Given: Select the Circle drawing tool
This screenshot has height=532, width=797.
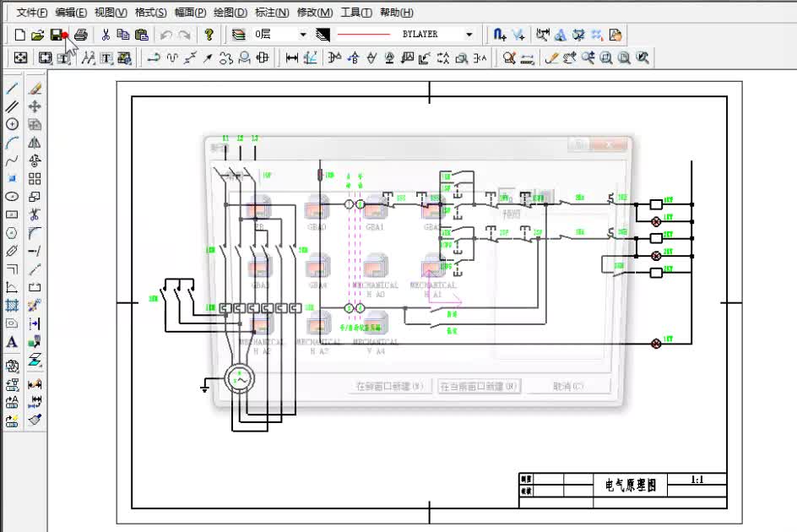Looking at the screenshot, I should point(12,124).
